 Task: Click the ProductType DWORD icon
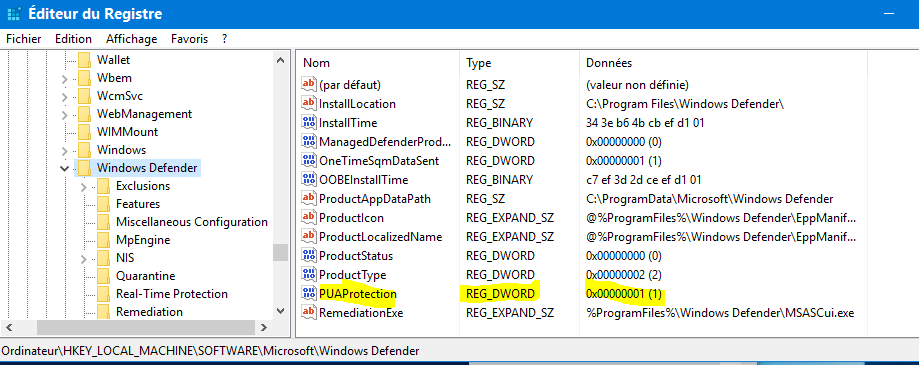coord(308,275)
